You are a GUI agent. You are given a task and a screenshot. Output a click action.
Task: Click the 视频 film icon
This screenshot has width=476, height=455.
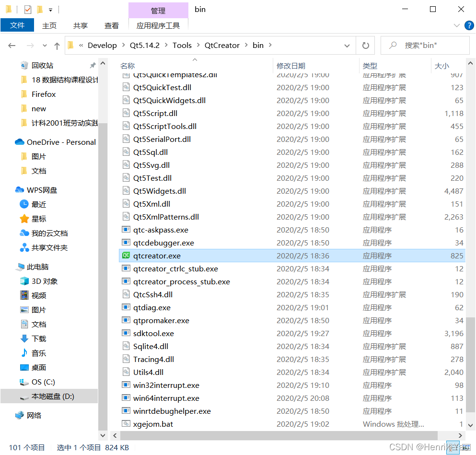point(24,295)
